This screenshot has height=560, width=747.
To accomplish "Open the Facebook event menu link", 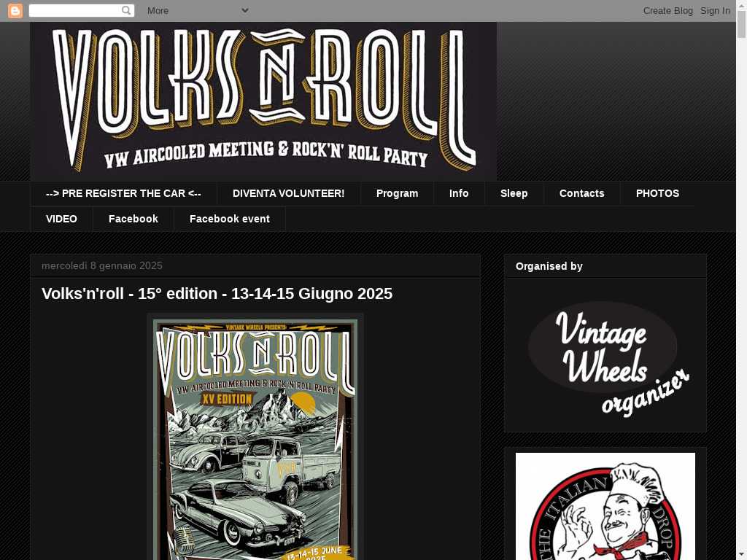I will tap(230, 219).
